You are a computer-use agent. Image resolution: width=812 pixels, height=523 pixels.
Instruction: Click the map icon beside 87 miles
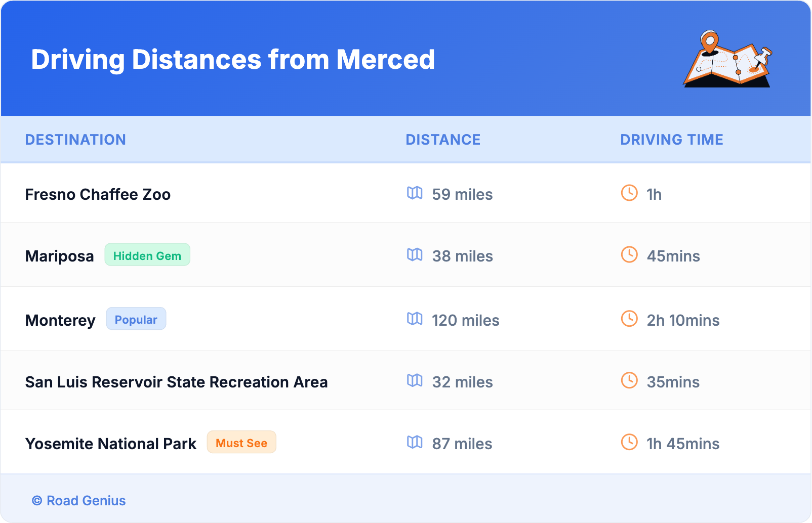click(x=415, y=442)
